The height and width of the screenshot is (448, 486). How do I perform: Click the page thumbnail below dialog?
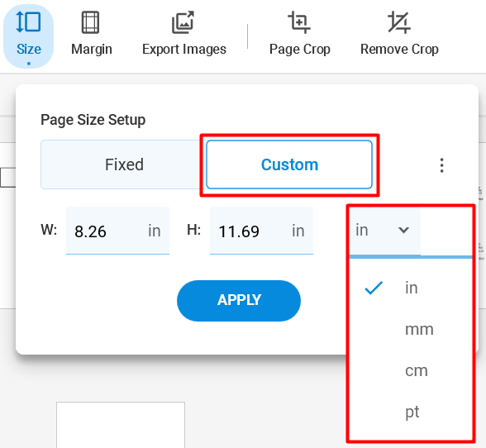[x=121, y=425]
